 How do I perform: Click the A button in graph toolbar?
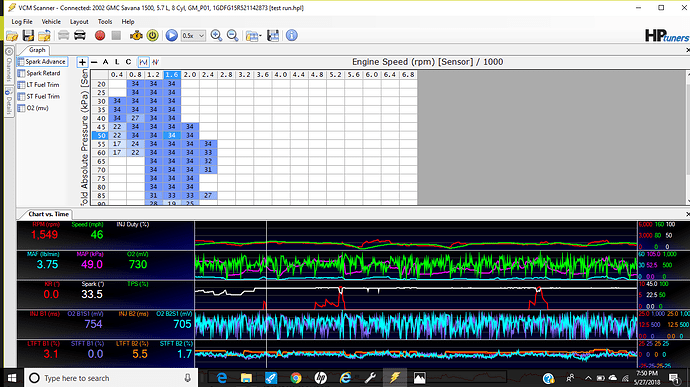click(106, 62)
